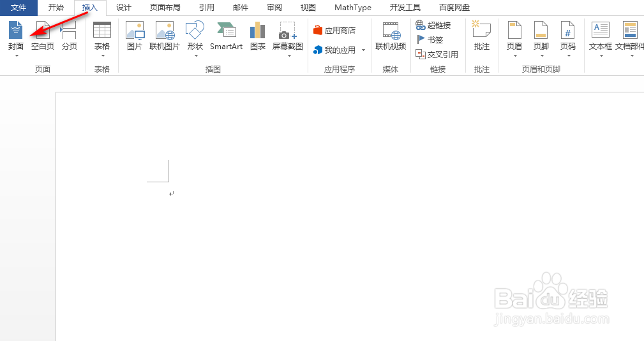Open the App Store (应用商店)

point(334,30)
